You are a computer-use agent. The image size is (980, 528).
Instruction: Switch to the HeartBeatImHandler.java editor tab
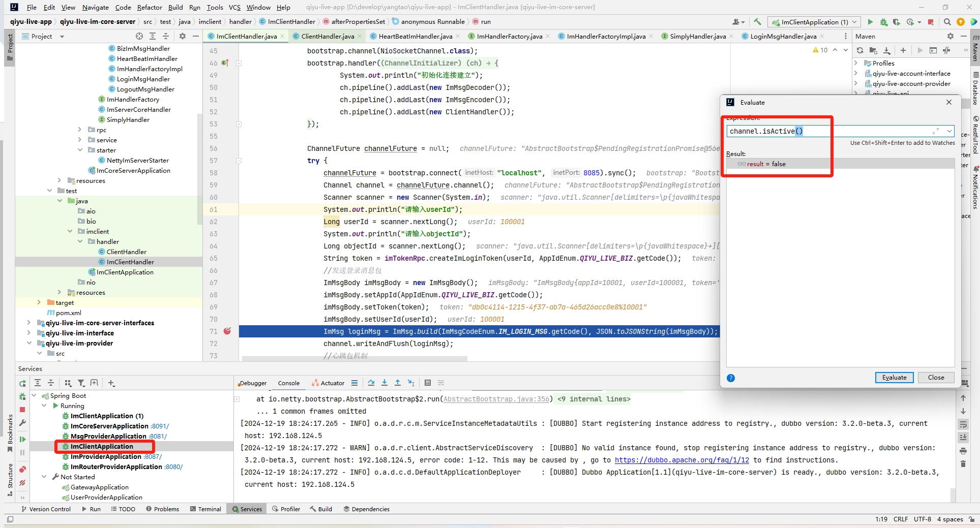tap(415, 36)
